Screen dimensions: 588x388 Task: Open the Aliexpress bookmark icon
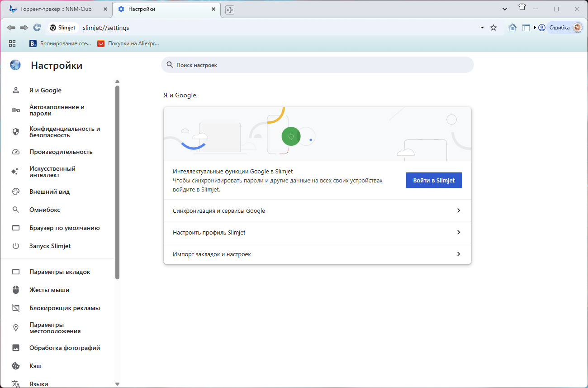101,43
